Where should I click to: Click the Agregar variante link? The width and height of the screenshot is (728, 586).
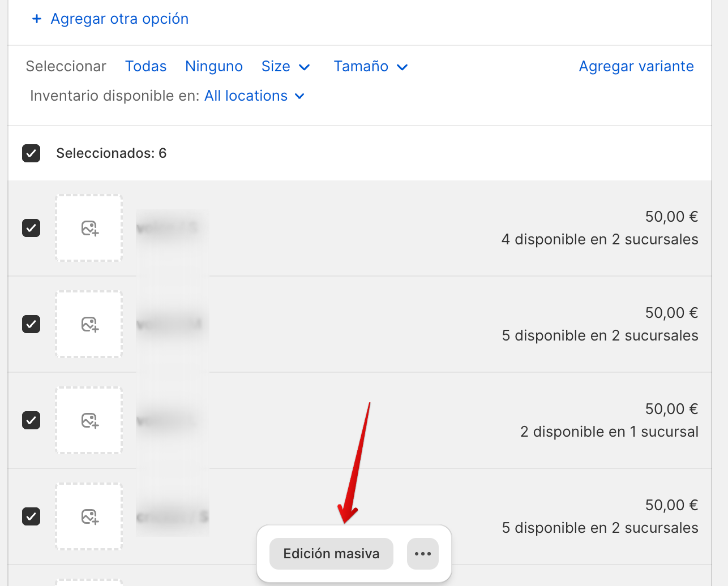coord(636,67)
